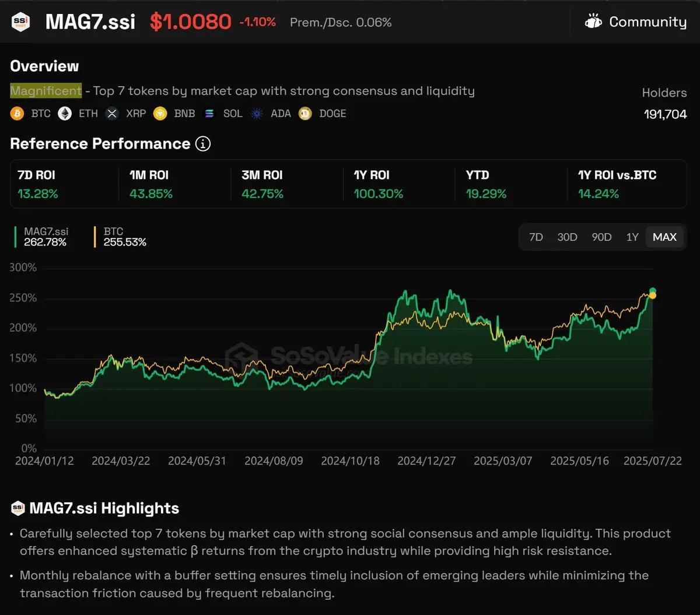This screenshot has height=615, width=700.
Task: Toggle MAG7.ssi series in chart legend
Action: [40, 237]
